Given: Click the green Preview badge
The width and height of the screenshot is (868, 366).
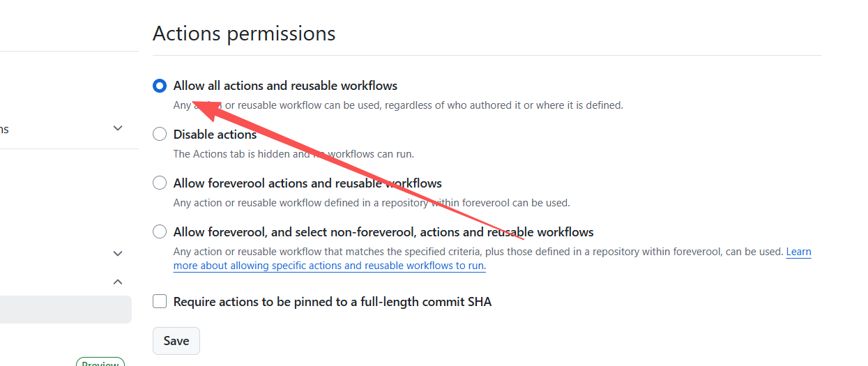Looking at the screenshot, I should [100, 363].
